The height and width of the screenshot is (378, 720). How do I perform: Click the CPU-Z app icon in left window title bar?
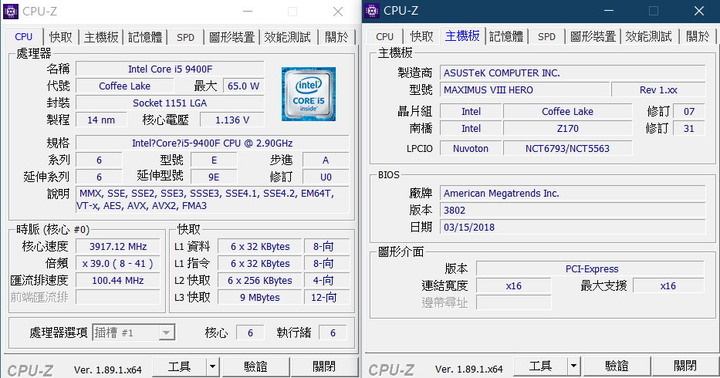coord(11,11)
